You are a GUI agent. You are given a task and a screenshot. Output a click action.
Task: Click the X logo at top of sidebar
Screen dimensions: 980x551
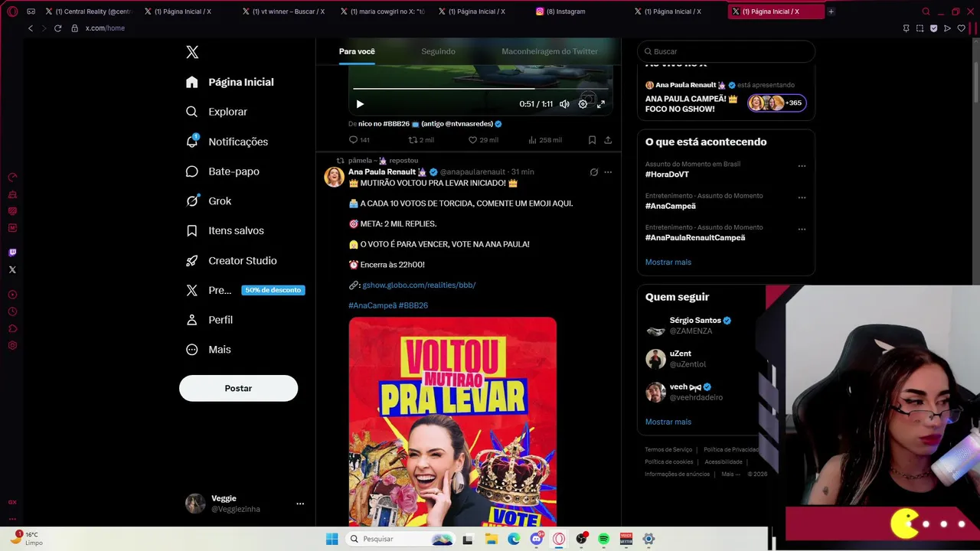click(192, 52)
